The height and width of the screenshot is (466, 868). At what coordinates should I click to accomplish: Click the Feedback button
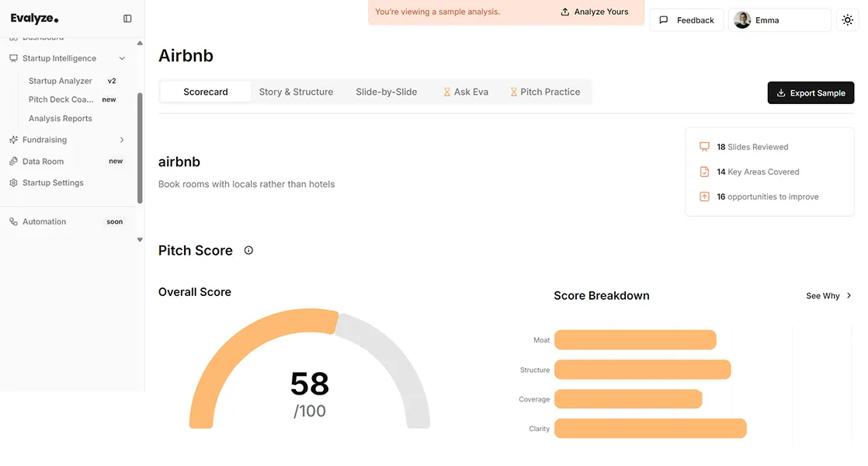(686, 20)
